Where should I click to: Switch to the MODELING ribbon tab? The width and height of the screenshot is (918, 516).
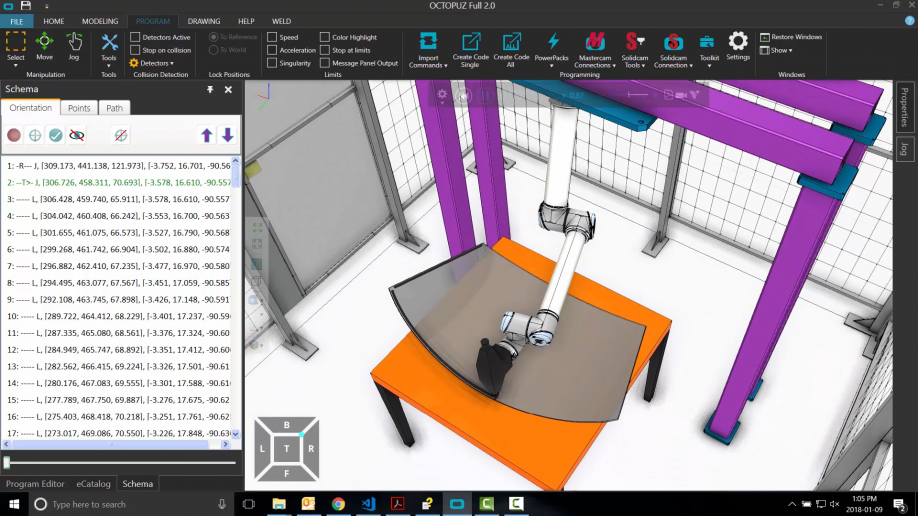point(100,21)
